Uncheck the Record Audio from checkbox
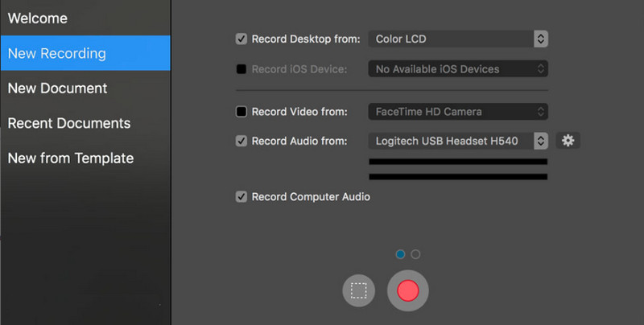The height and width of the screenshot is (325, 644). (242, 141)
